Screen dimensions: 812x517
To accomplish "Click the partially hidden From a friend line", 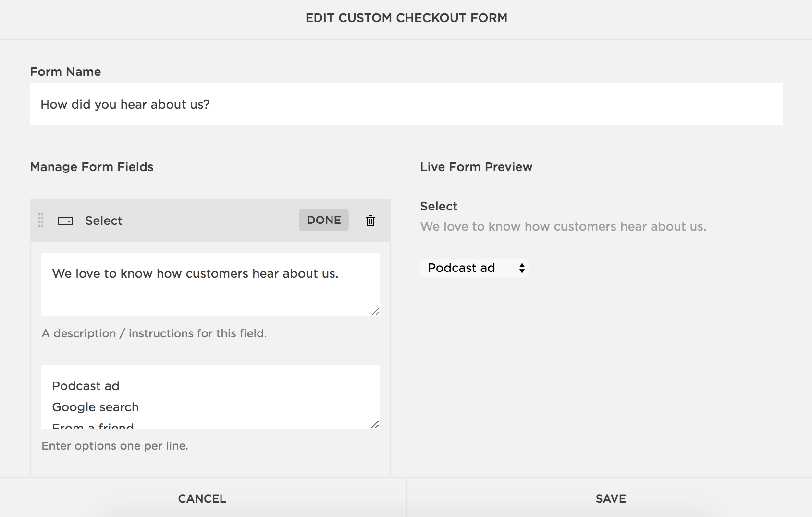I will pos(93,425).
